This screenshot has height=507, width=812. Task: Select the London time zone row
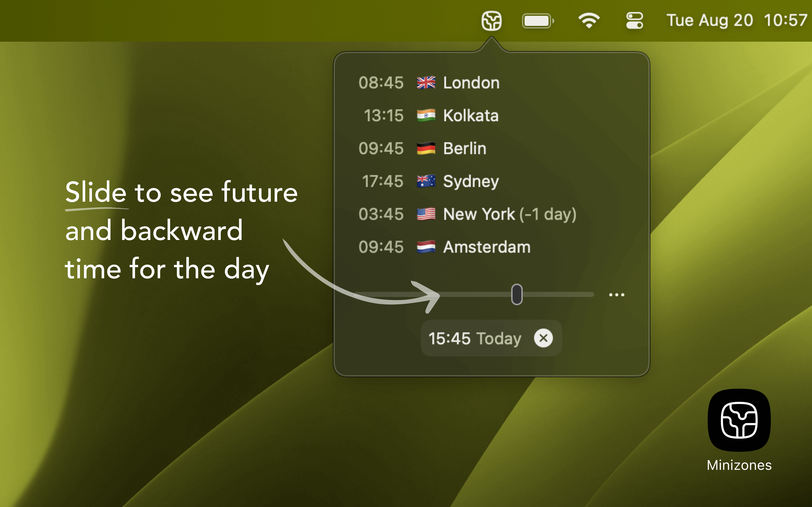click(x=471, y=83)
